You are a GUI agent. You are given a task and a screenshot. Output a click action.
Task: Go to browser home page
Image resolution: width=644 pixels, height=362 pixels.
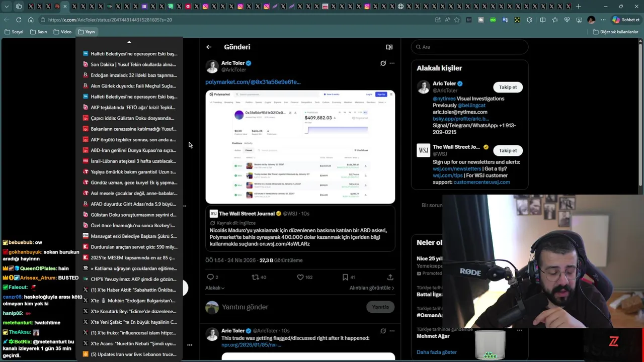(x=31, y=20)
